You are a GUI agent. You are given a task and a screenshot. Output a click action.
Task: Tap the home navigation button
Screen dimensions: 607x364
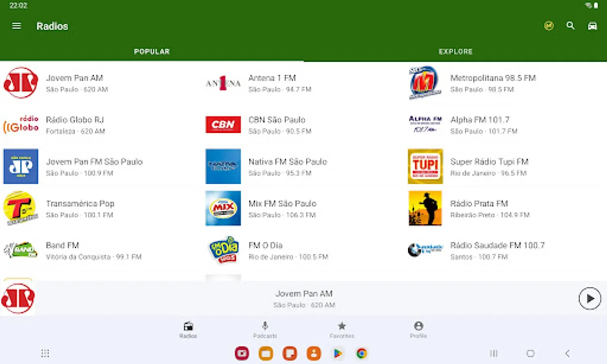(531, 353)
